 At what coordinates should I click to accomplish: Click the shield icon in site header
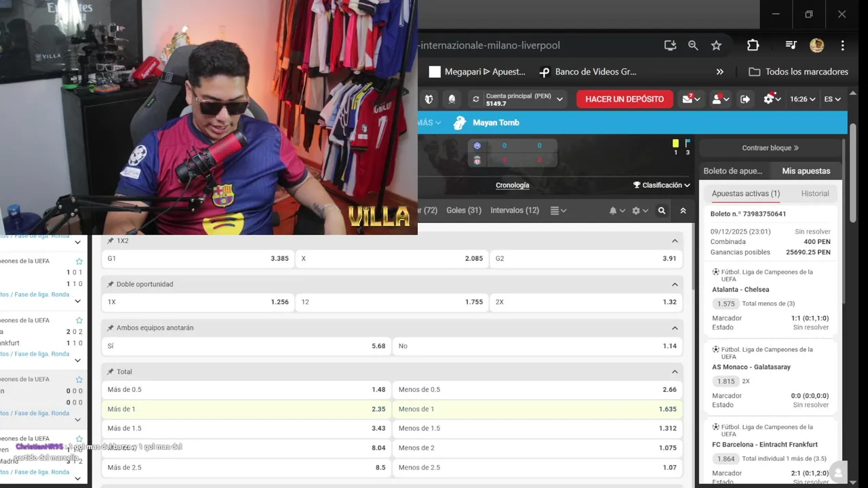[429, 99]
